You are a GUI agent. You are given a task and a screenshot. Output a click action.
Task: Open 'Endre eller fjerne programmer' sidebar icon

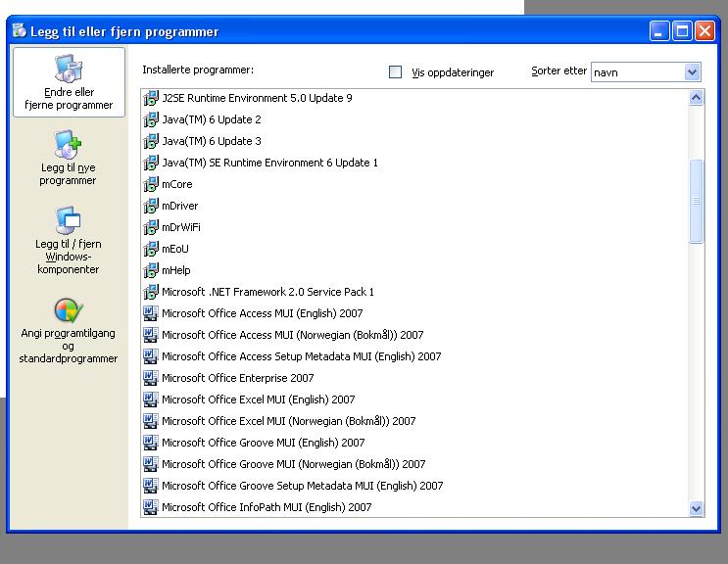(x=69, y=69)
